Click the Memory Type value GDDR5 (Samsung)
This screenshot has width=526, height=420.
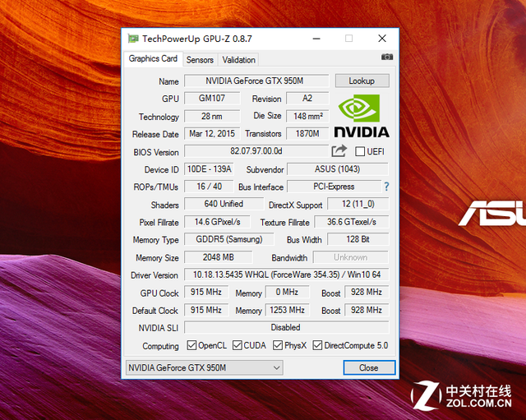(229, 239)
